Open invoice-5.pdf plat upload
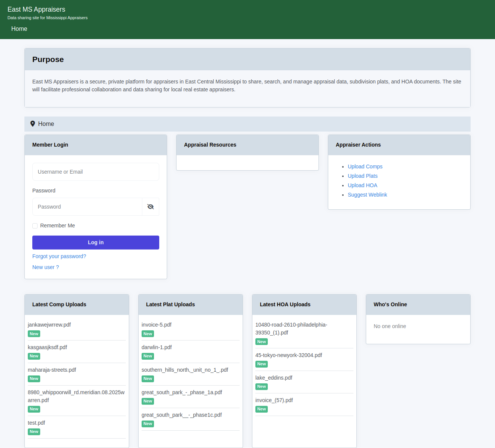 click(156, 325)
